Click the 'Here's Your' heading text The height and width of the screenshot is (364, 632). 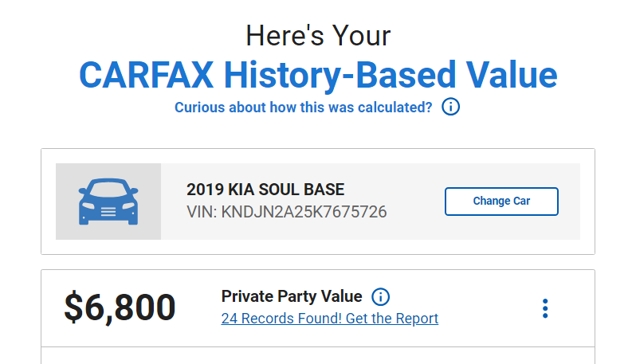tap(318, 36)
